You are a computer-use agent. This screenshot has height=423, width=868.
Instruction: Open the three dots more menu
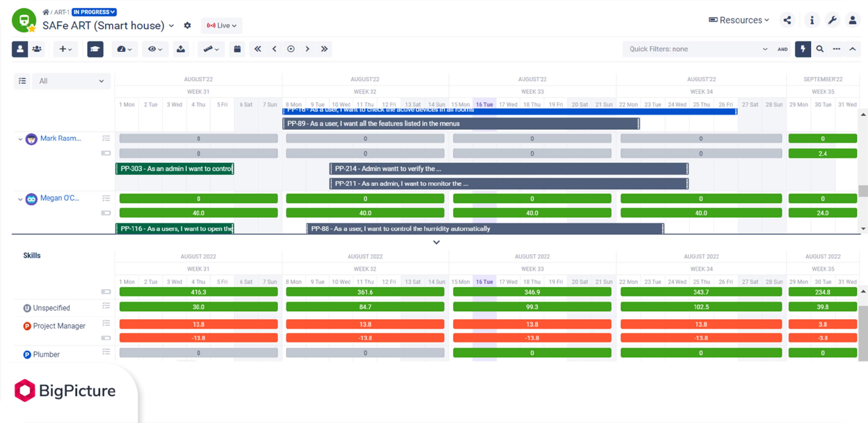click(836, 49)
